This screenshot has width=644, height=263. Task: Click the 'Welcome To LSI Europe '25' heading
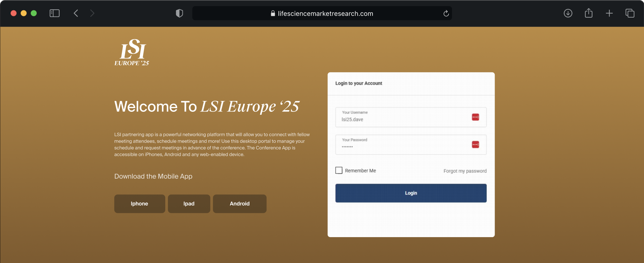(x=207, y=106)
